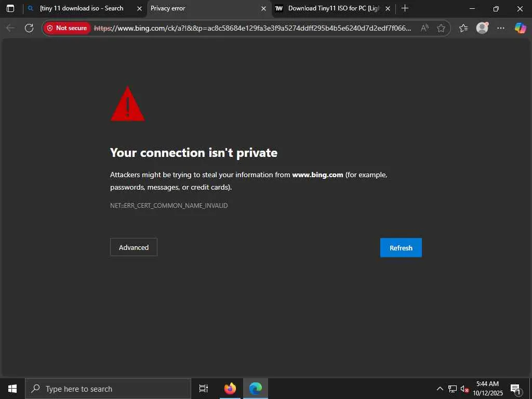The height and width of the screenshot is (399, 532).
Task: Click the browser Refresh arrow icon
Action: (x=29, y=28)
